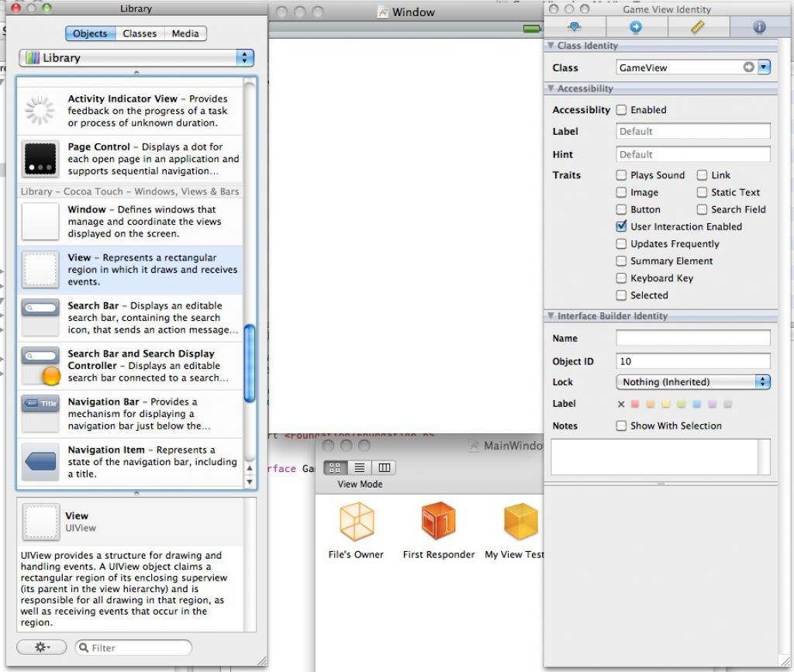The image size is (794, 672).
Task: Switch to the Size inspector ruler tab
Action: [697, 27]
